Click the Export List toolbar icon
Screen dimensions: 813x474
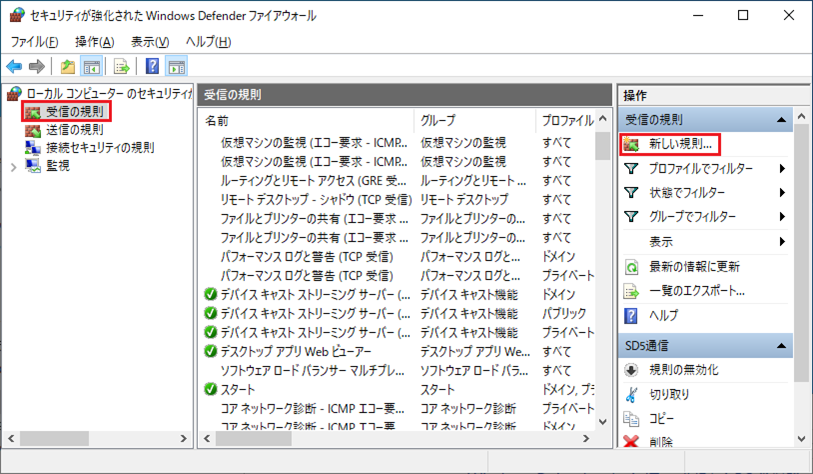[121, 66]
